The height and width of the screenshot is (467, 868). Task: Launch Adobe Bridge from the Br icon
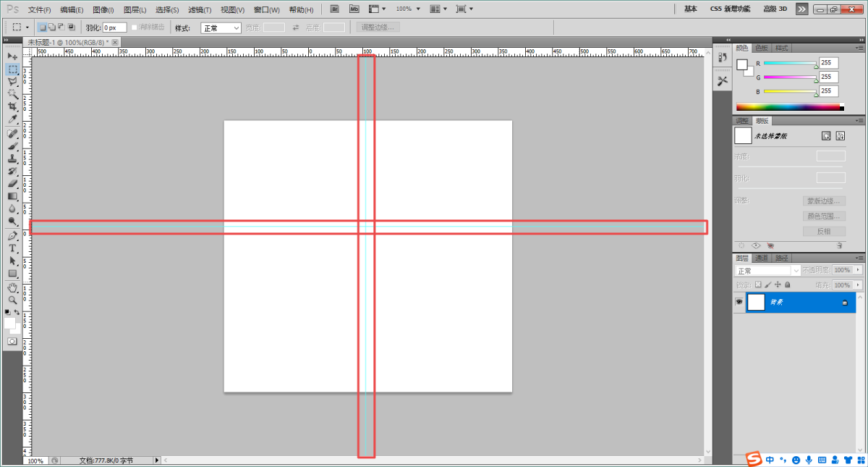pos(334,9)
